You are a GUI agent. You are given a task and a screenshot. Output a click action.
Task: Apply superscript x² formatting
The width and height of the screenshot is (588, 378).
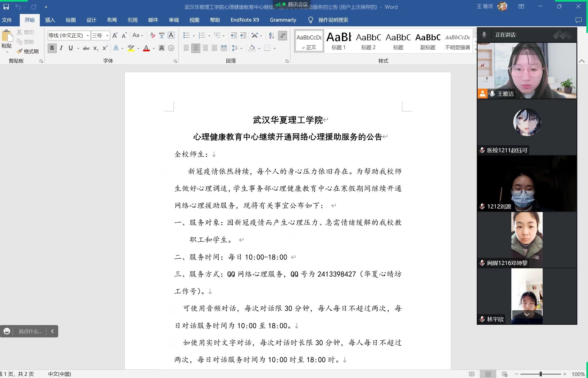[x=105, y=48]
